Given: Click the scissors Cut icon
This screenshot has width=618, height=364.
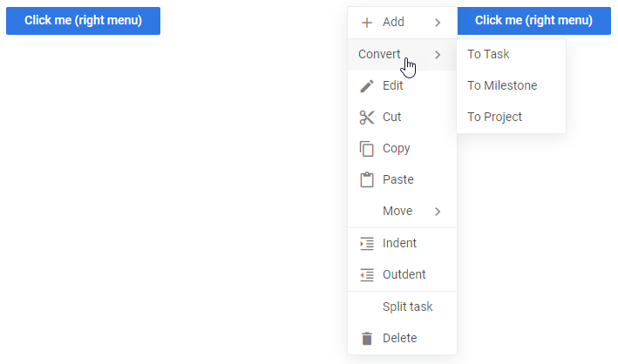Looking at the screenshot, I should click(x=367, y=117).
